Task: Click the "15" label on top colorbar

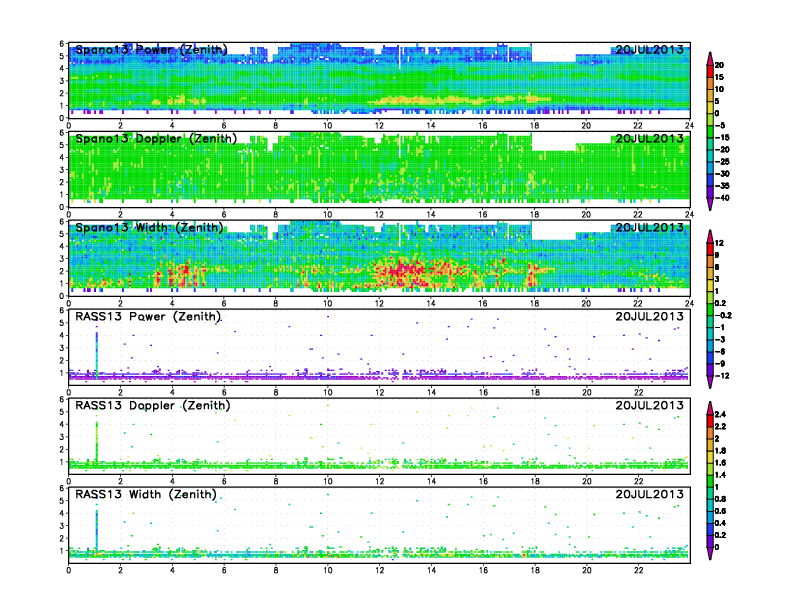Action: pyautogui.click(x=719, y=77)
